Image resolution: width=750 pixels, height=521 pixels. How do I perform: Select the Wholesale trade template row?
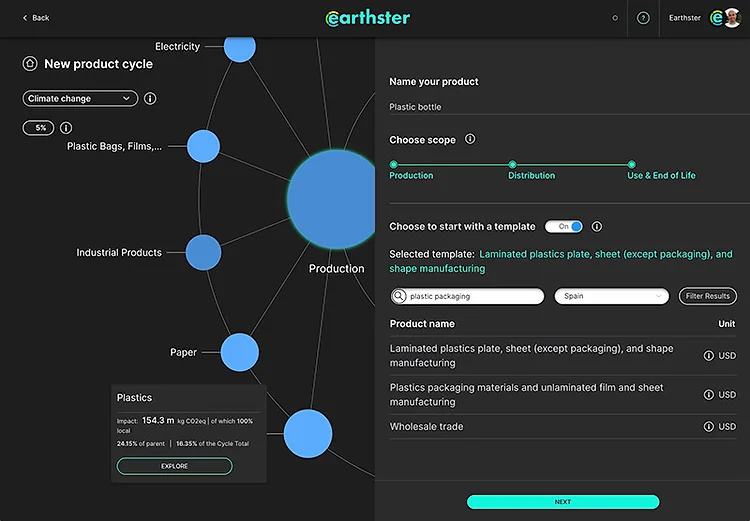point(563,426)
